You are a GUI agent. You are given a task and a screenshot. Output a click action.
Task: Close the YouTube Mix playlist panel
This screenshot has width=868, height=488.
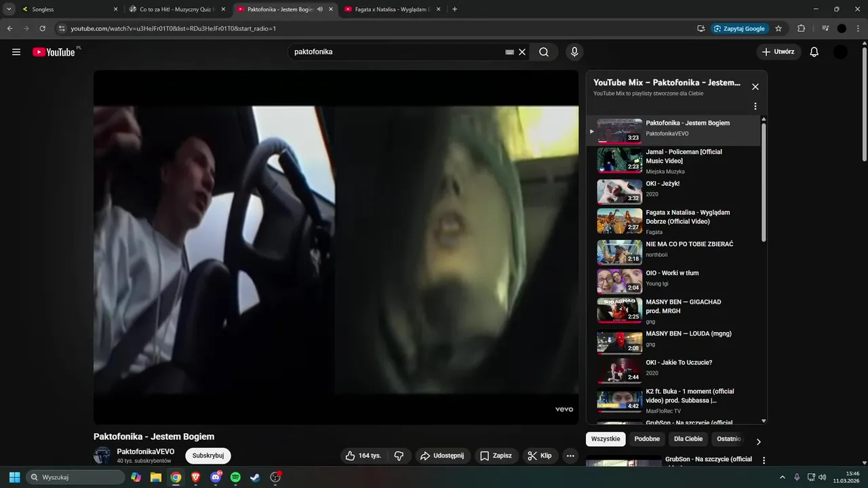[x=755, y=87]
